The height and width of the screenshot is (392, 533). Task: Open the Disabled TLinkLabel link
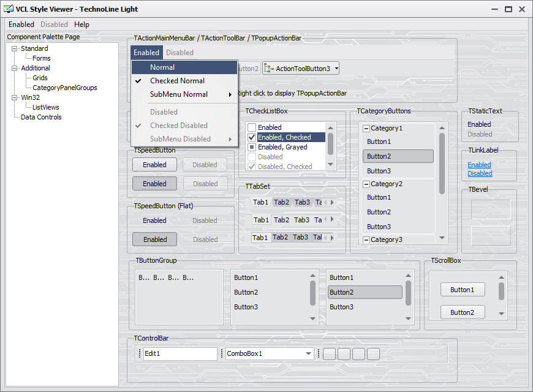(480, 174)
